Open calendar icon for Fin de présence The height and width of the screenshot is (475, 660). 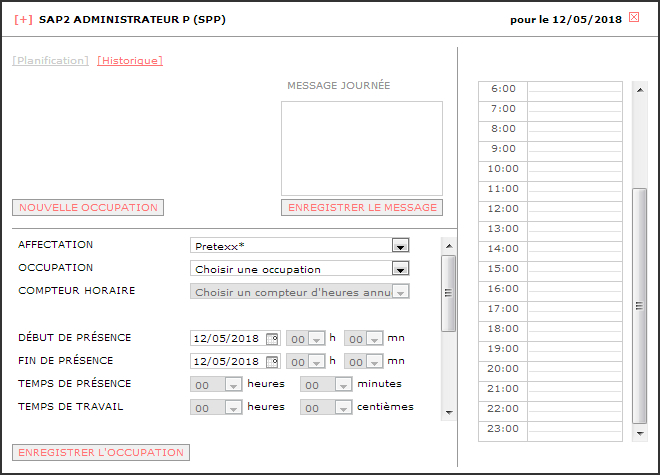(x=272, y=362)
